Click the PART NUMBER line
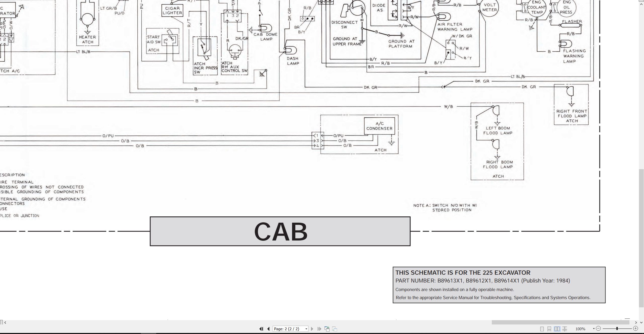 [482, 281]
